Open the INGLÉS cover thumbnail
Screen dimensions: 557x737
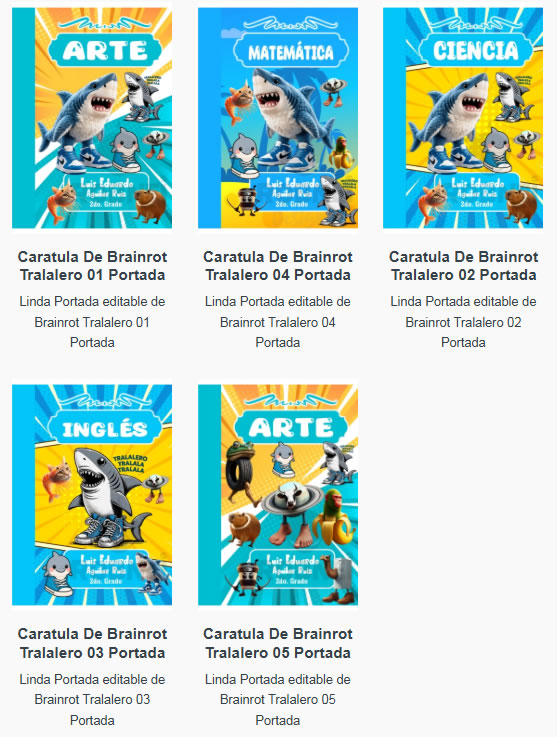[x=92, y=495]
